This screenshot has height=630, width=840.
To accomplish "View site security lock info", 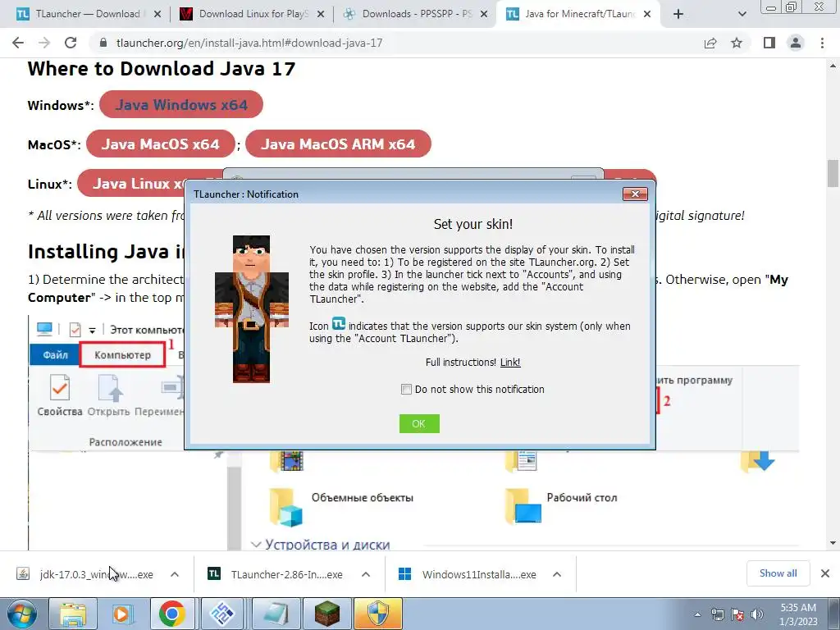I will 103,43.
